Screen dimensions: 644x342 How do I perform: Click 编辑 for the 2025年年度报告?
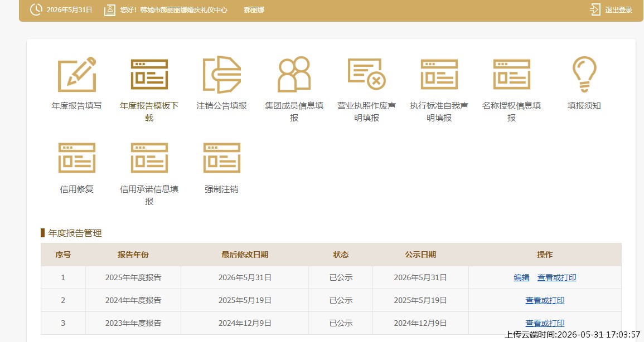point(521,277)
